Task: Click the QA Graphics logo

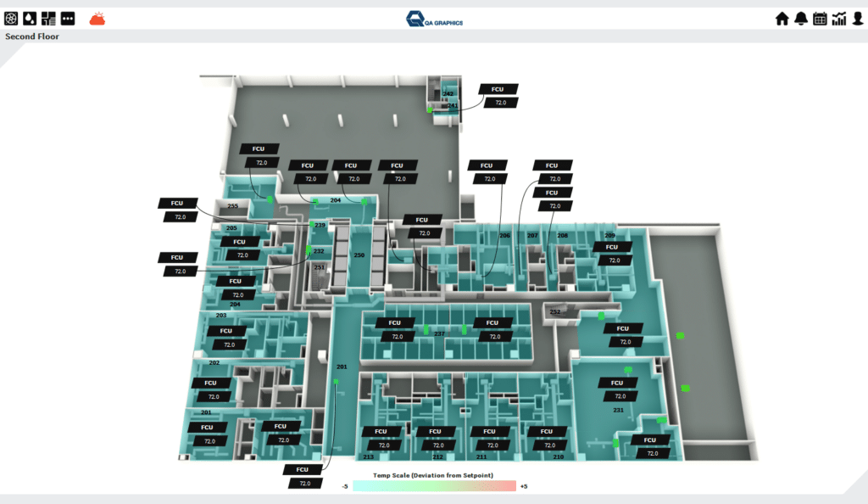Action: 435,19
